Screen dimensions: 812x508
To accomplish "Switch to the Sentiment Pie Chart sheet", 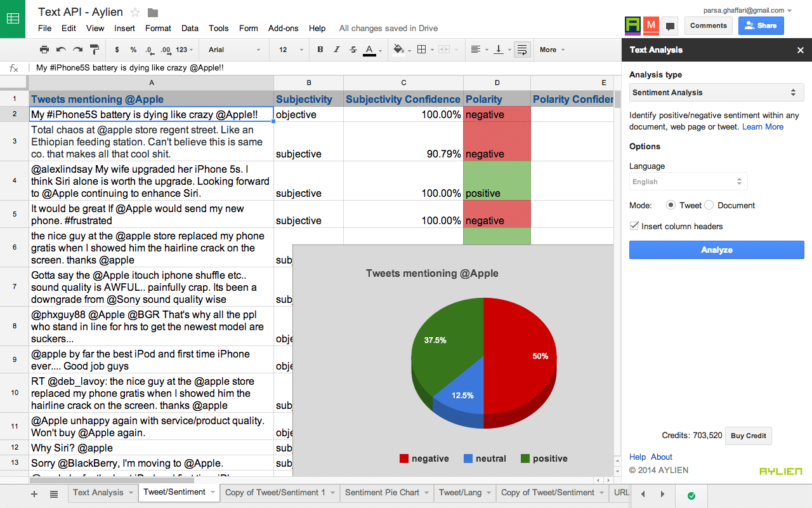I will (x=381, y=492).
